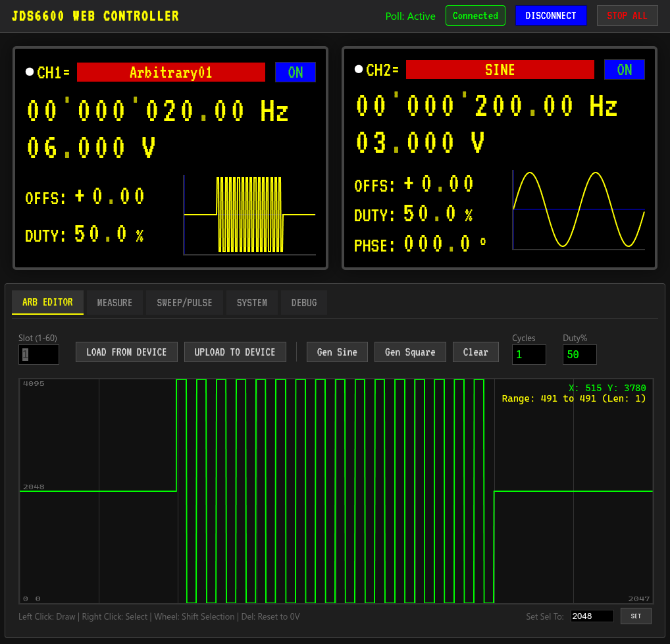Click CH1 arbitrary waveform preview thumbnail
670x644 pixels.
[x=249, y=215]
